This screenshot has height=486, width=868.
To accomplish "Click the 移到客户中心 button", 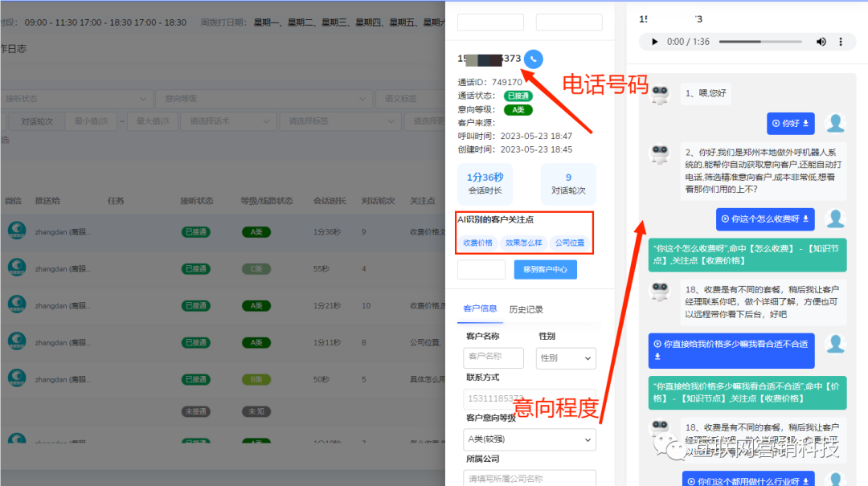I will [545, 270].
